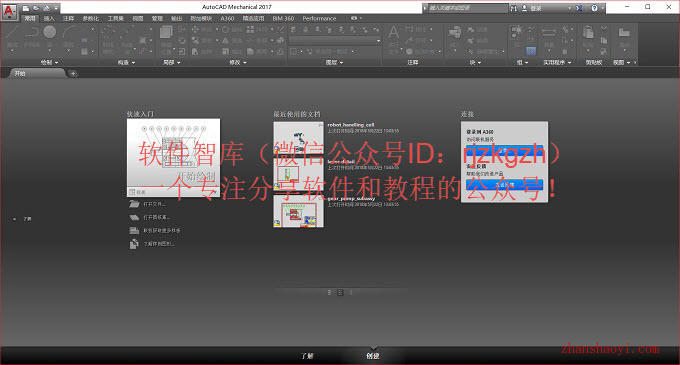The image size is (680, 365).
Task: Select the Performance ribbon tab
Action: [x=319, y=19]
